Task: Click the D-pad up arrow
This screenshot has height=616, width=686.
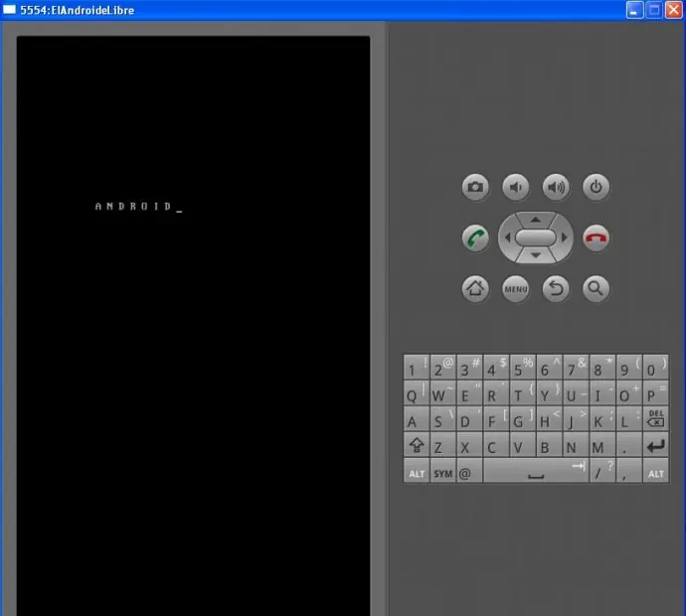Action: coord(536,219)
